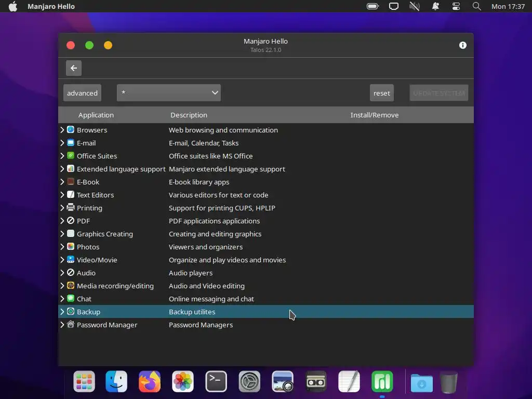This screenshot has width=532, height=399.
Task: Click the Text Editors category icon
Action: tap(71, 195)
